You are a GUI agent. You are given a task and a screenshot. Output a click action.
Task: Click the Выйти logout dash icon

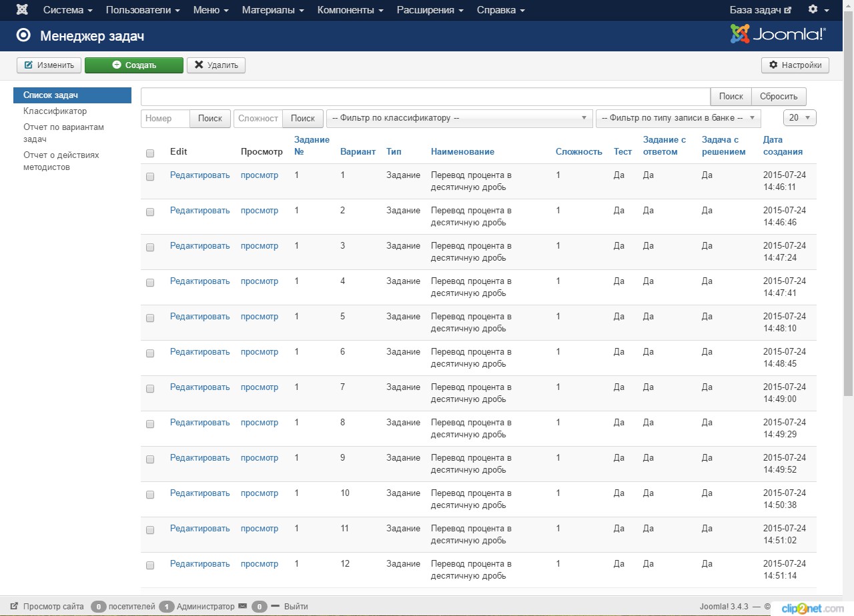coord(275,606)
